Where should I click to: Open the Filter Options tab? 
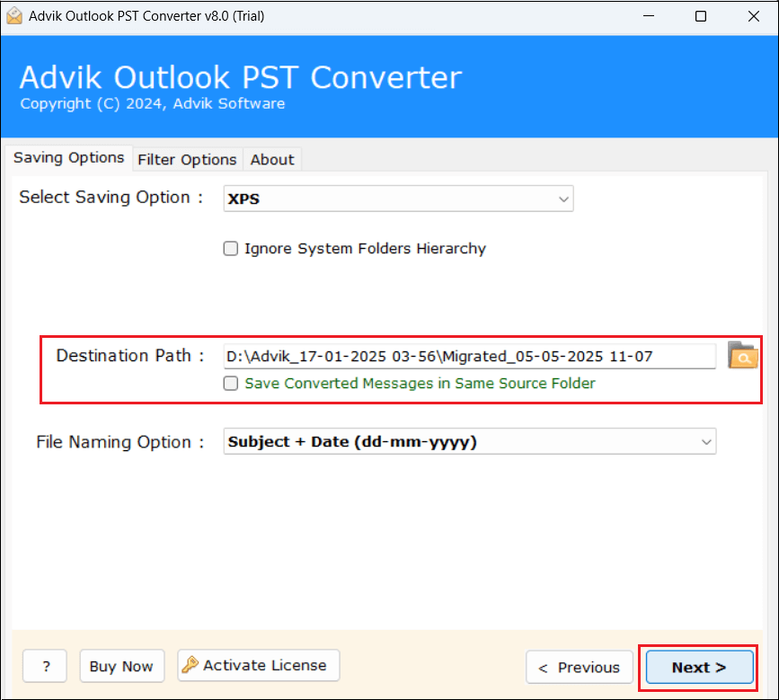[187, 159]
